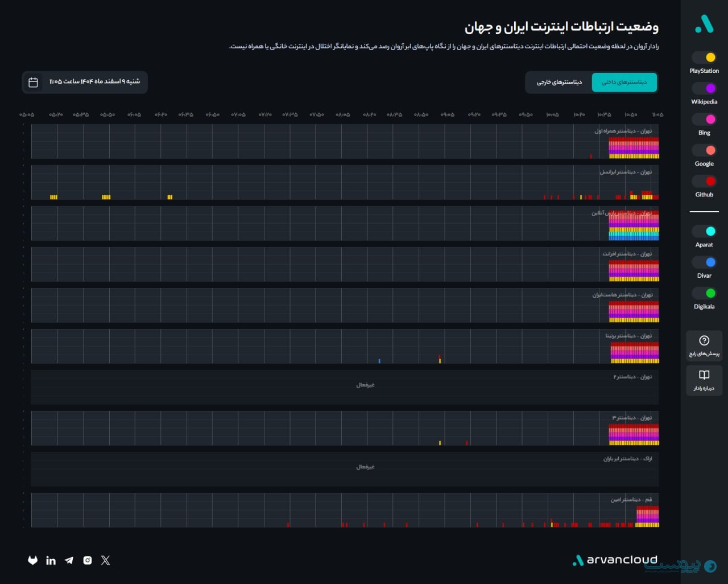Screen dimensions: 728x584
Task: Switch to the external datacenters tab
Action: (x=559, y=83)
